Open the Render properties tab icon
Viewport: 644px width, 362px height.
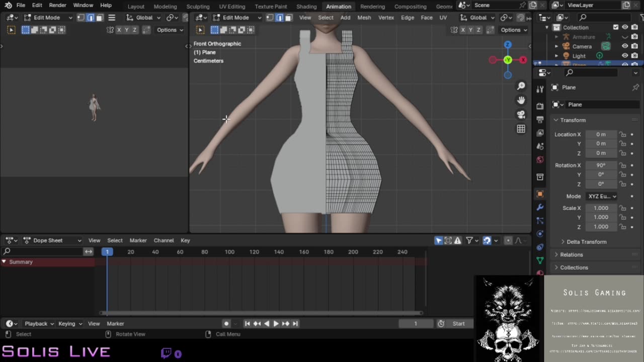point(540,106)
